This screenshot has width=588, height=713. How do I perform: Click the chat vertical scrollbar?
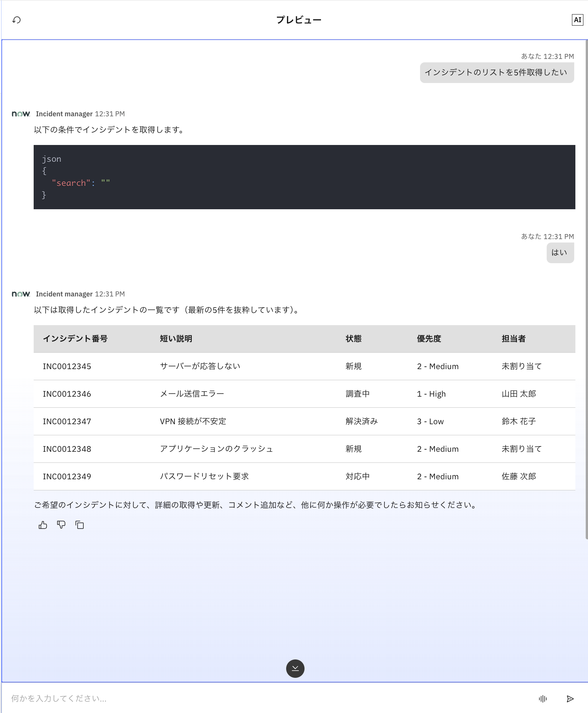pos(586,291)
